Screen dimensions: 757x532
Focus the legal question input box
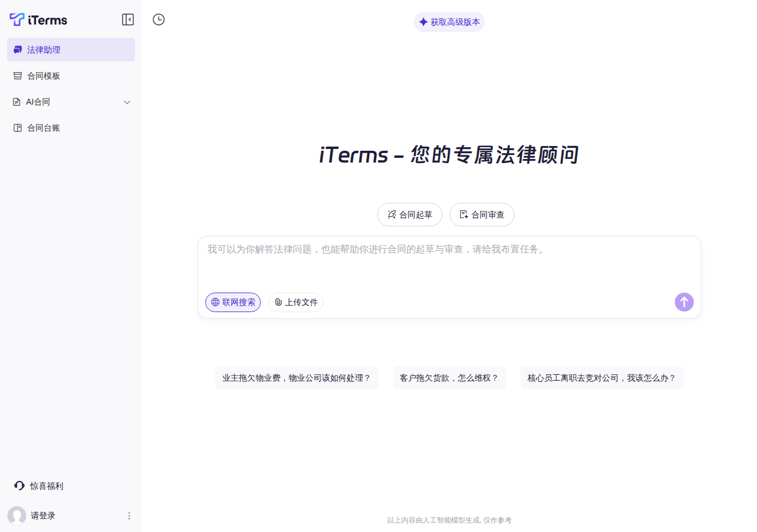pos(449,263)
